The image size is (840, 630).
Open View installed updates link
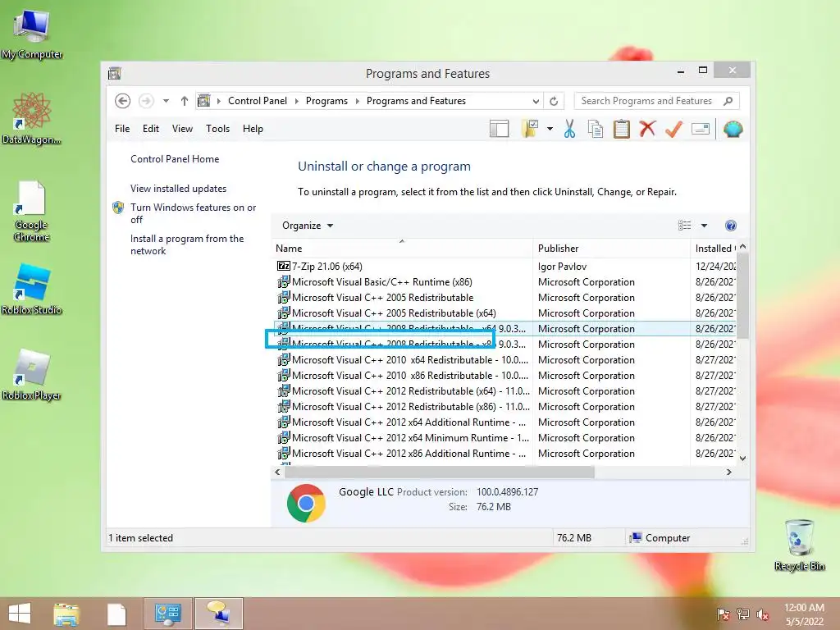178,189
